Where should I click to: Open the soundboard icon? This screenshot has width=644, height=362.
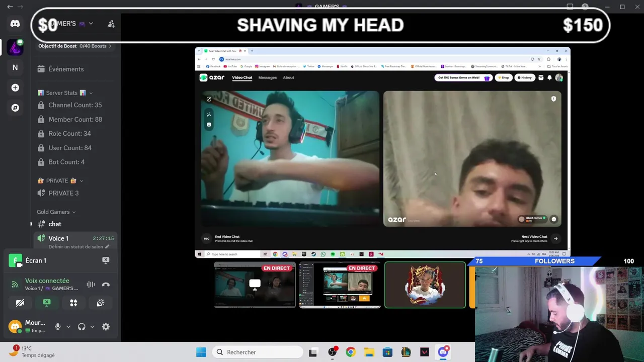(x=101, y=303)
